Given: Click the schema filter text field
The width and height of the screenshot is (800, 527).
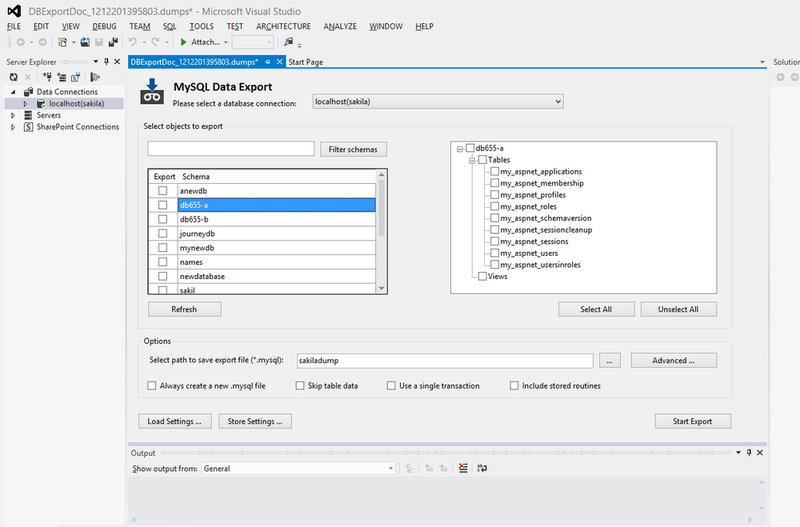Looking at the screenshot, I should pos(231,149).
